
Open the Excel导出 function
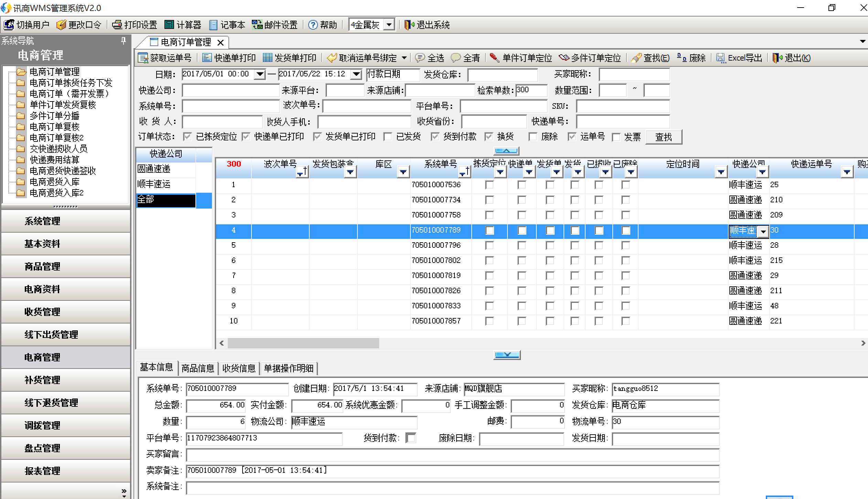click(739, 57)
